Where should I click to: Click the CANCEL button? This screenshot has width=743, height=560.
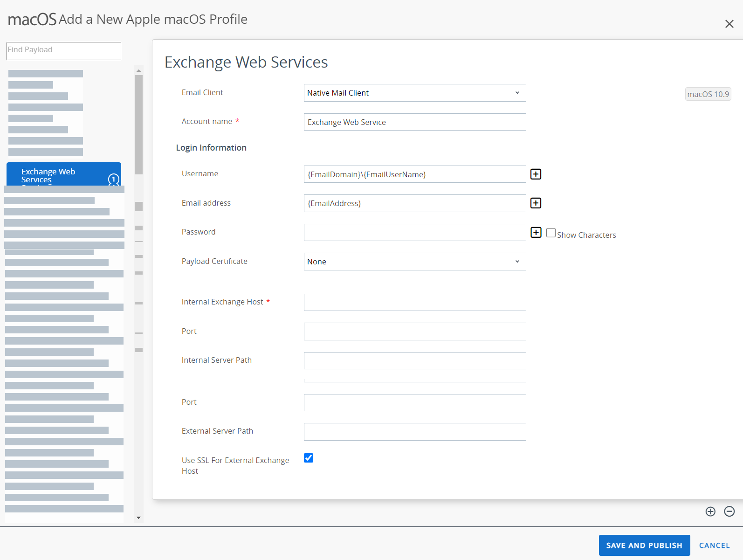tap(714, 545)
